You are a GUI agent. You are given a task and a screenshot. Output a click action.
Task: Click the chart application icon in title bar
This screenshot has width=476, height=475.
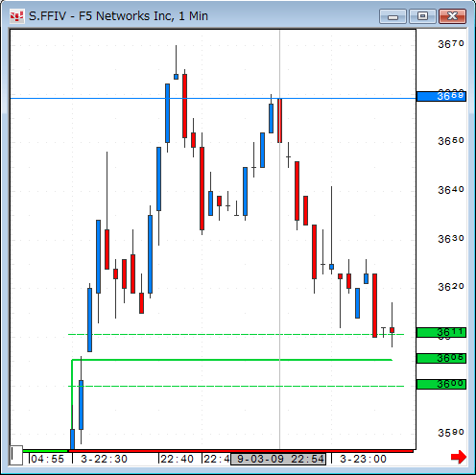click(16, 16)
